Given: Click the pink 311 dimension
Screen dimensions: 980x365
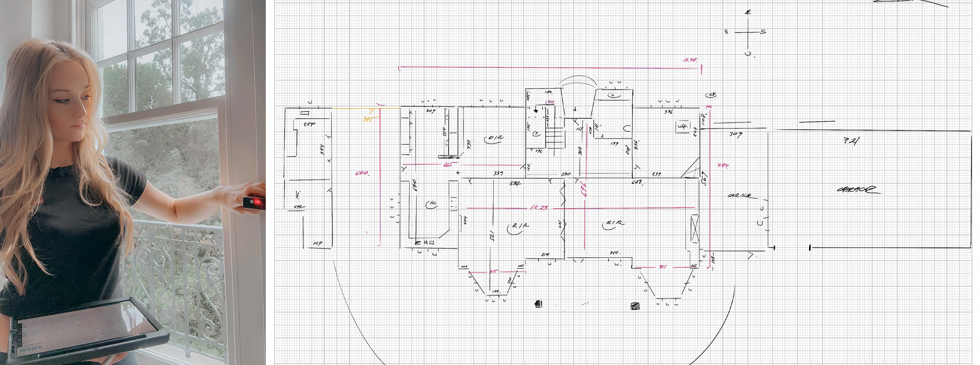Looking at the screenshot, I should pyautogui.click(x=662, y=267).
